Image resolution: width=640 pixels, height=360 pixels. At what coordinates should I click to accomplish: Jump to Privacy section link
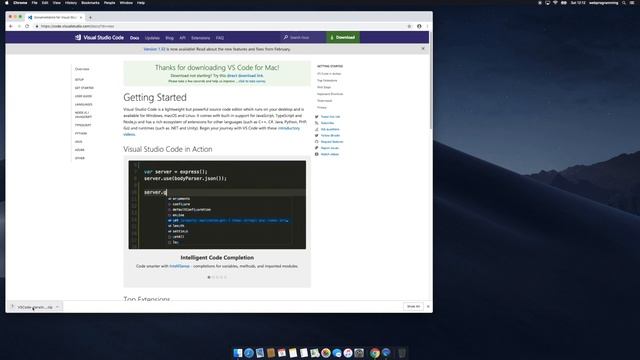pos(322,107)
